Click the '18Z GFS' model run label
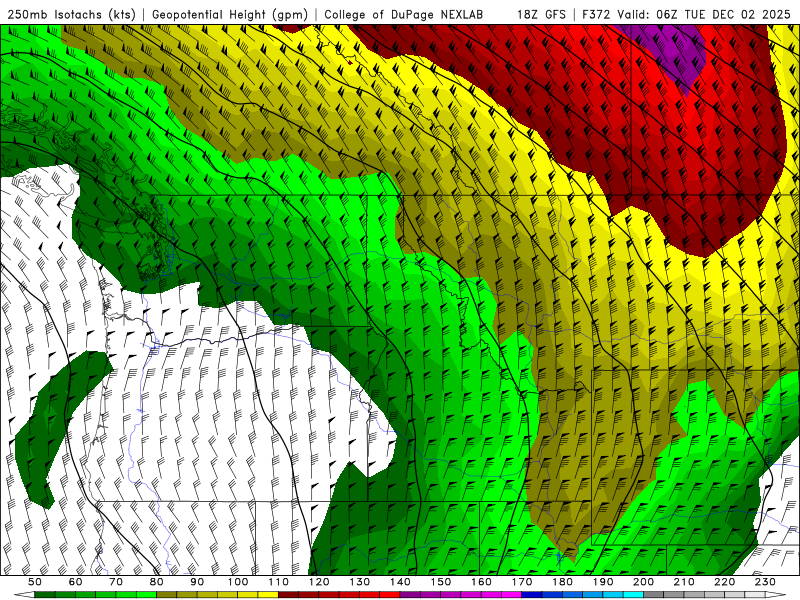The height and width of the screenshot is (600, 800). click(541, 15)
